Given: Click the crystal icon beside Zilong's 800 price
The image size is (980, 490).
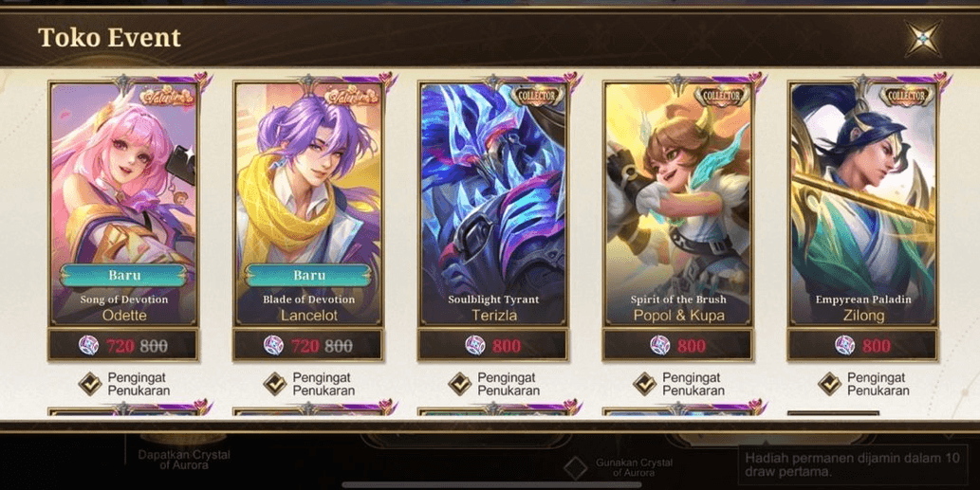Looking at the screenshot, I should click(845, 345).
